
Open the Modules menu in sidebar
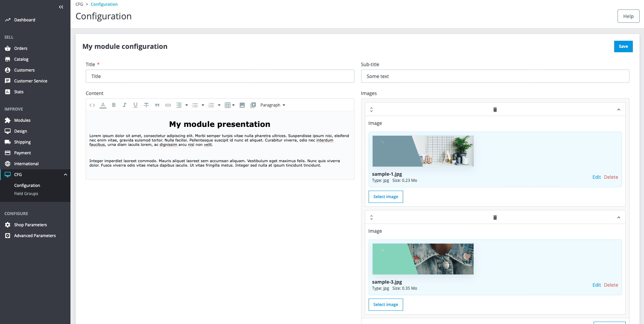[x=22, y=120]
